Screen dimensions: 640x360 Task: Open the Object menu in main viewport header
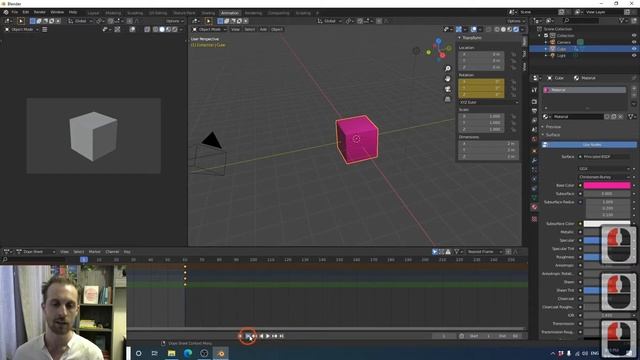coord(277,29)
